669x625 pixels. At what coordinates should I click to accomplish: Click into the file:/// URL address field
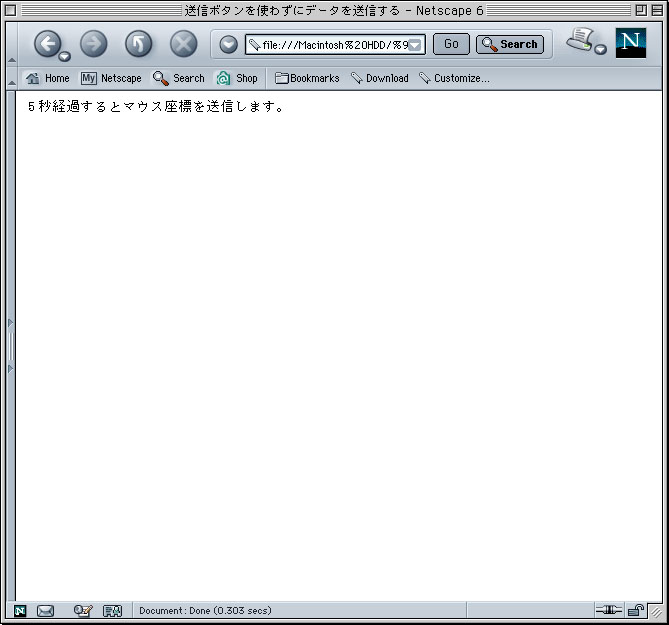click(335, 44)
